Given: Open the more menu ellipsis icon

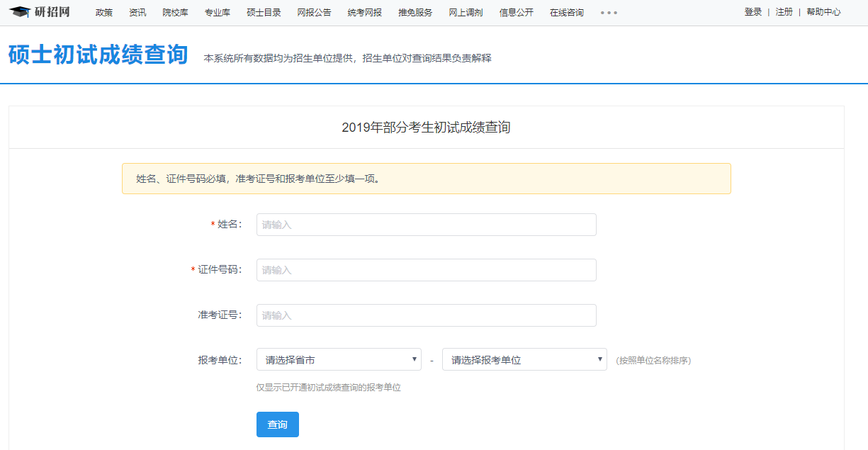Looking at the screenshot, I should click(609, 13).
